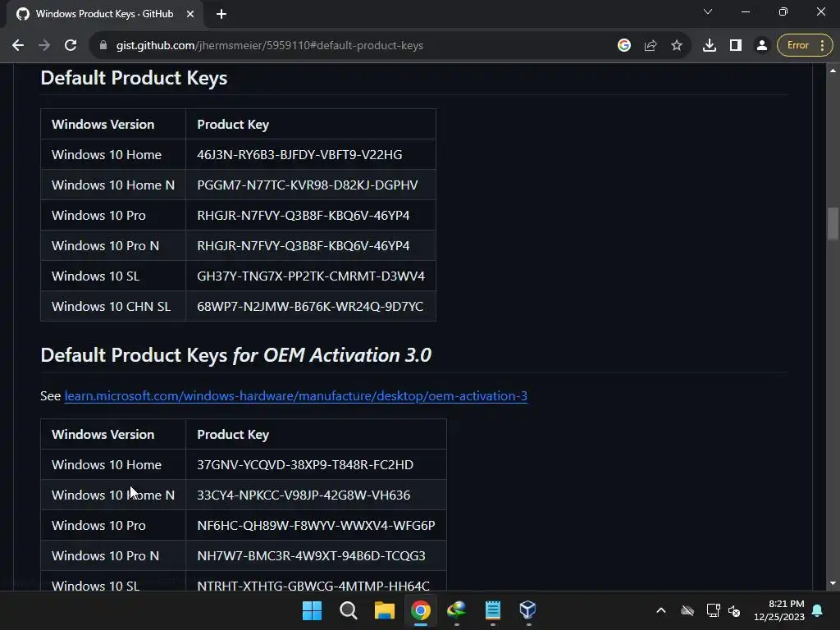Click the OneDrive cloud tray icon

687,610
